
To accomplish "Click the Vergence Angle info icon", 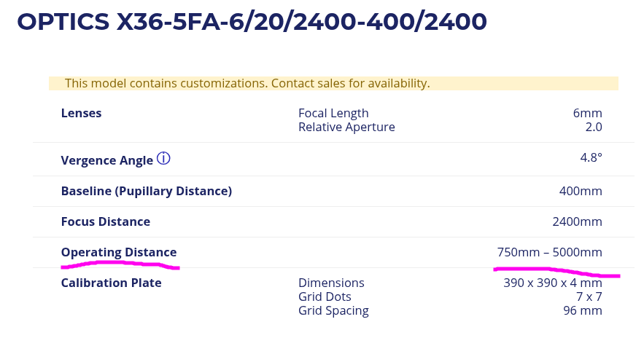I will pos(163,159).
